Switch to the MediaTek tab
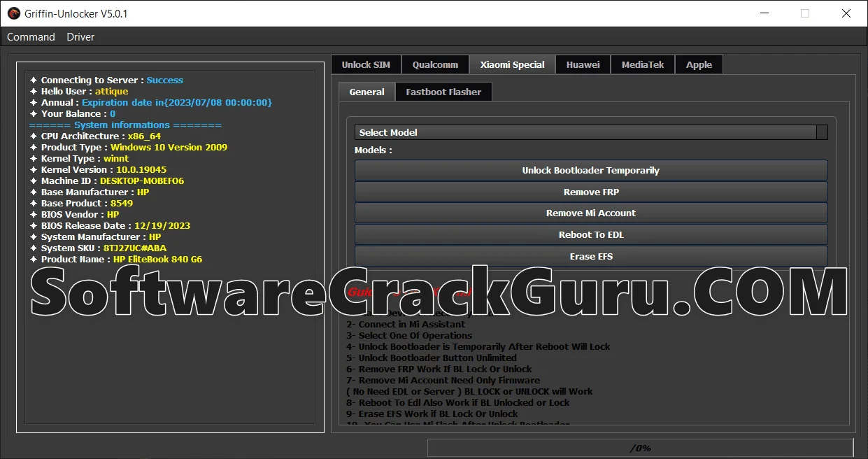Screen dimensions: 868x459 (x=643, y=64)
